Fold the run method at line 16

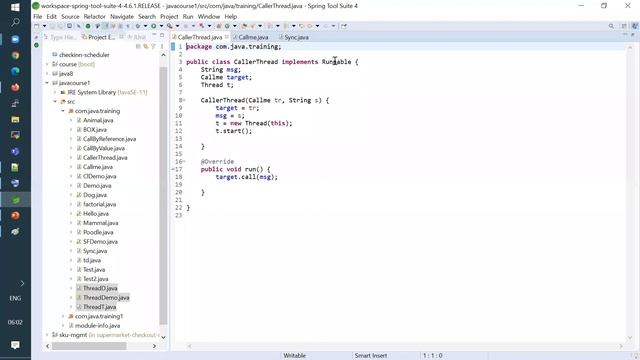184,162
